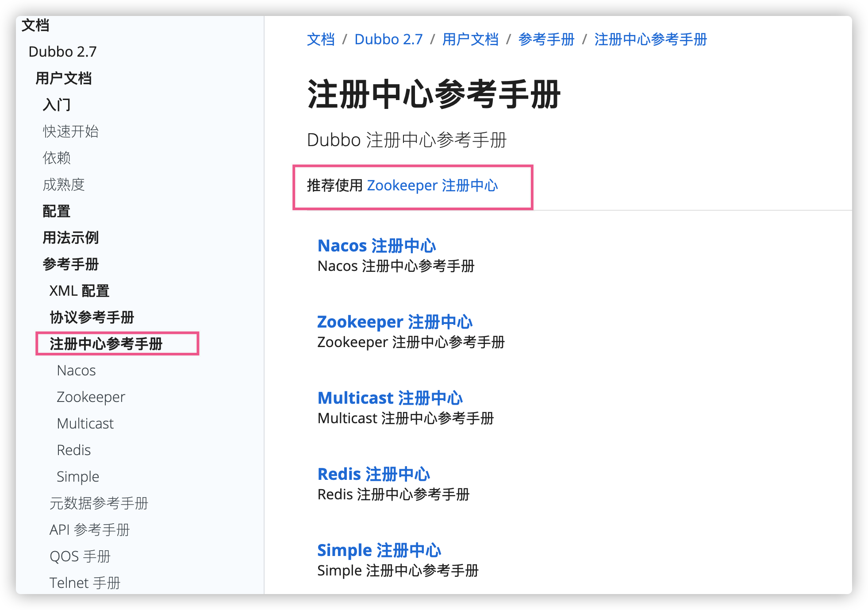Expand 协议参考手册 in the sidebar
The height and width of the screenshot is (610, 868).
click(92, 317)
